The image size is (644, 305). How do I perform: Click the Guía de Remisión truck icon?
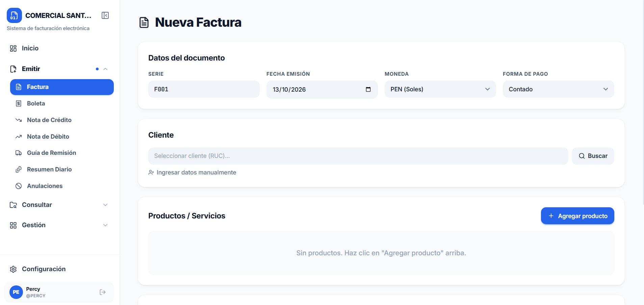(x=19, y=153)
